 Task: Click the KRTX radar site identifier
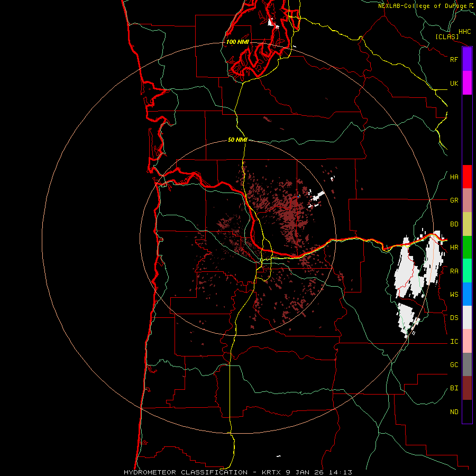coord(271,472)
